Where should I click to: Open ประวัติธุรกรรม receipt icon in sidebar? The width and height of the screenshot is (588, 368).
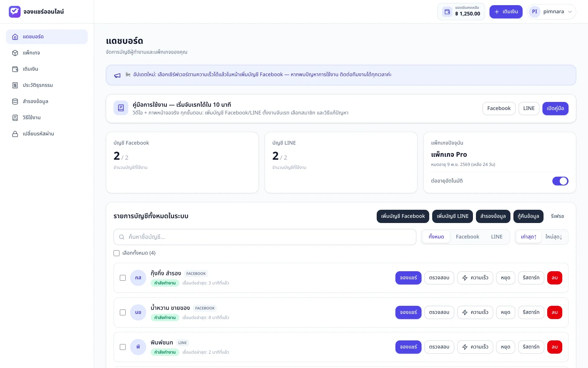[15, 85]
